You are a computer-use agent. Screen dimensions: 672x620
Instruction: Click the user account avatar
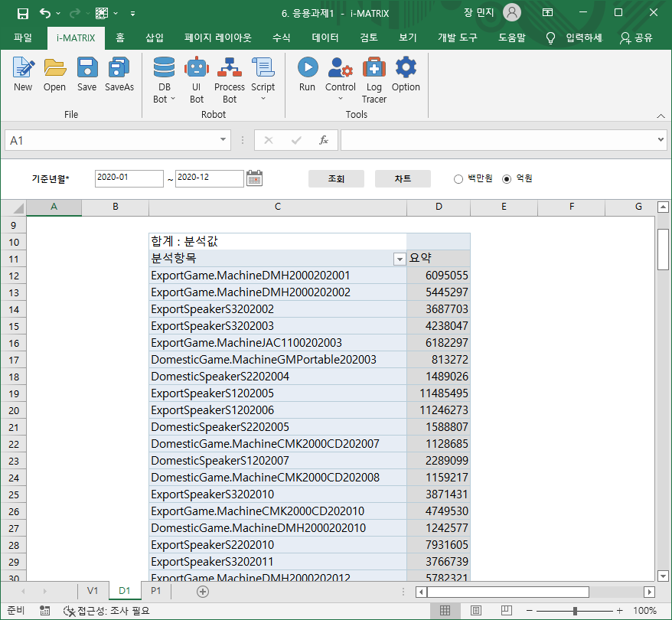tap(512, 12)
